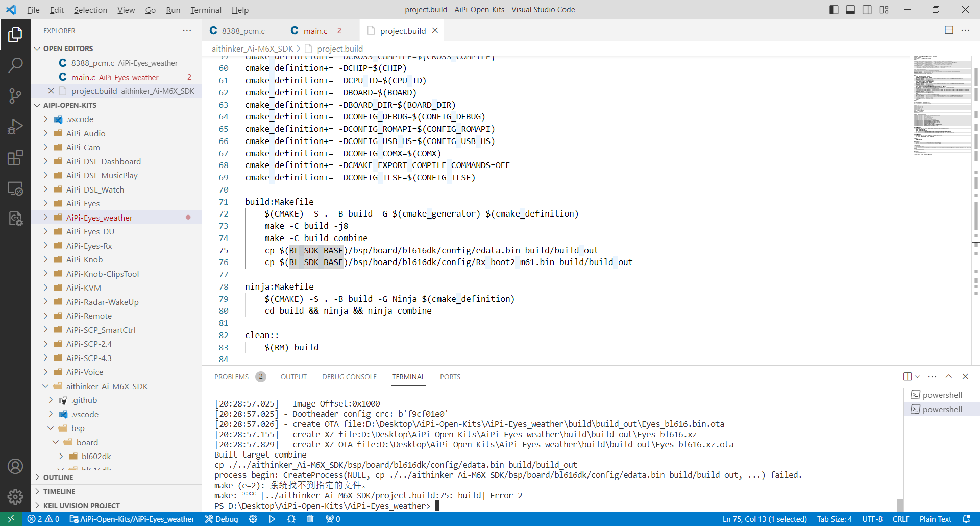Click the Debug build variant in status bar
The image size is (980, 526).
[x=222, y=519]
